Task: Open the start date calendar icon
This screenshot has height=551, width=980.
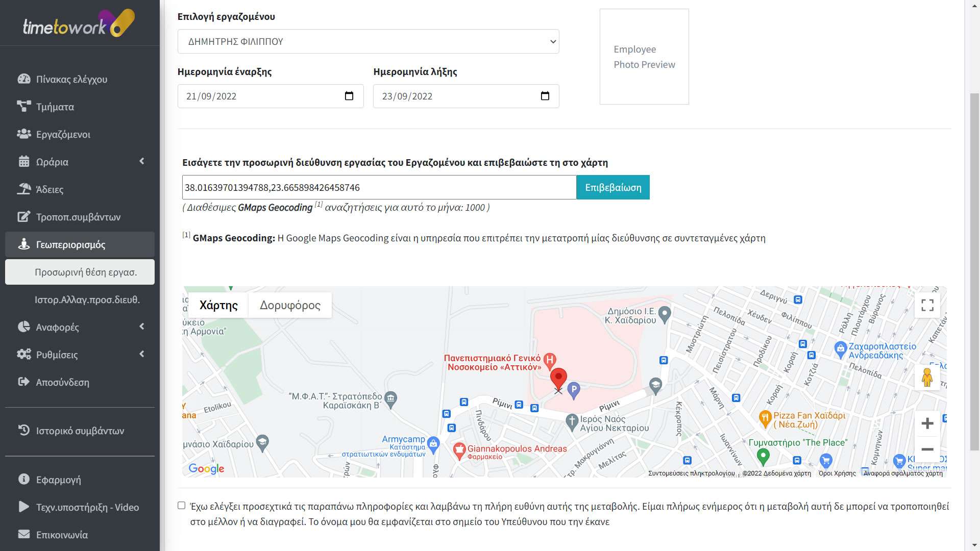Action: pyautogui.click(x=348, y=95)
